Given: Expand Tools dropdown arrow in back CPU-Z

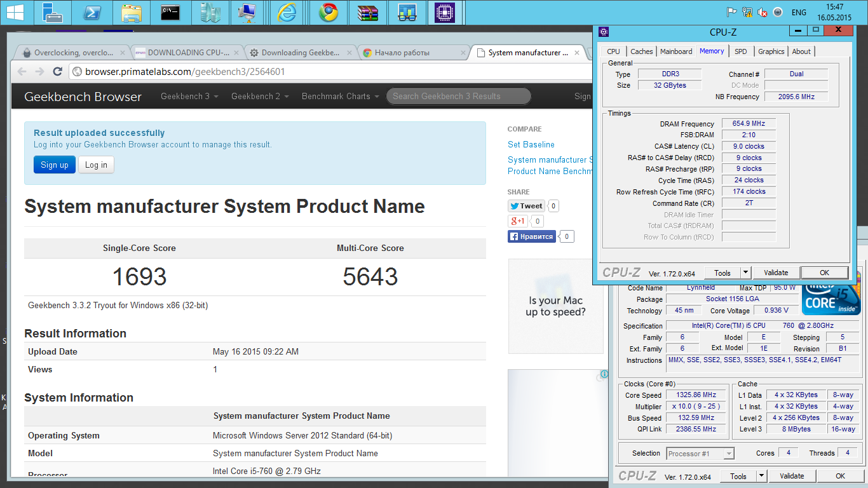Looking at the screenshot, I should [x=761, y=476].
